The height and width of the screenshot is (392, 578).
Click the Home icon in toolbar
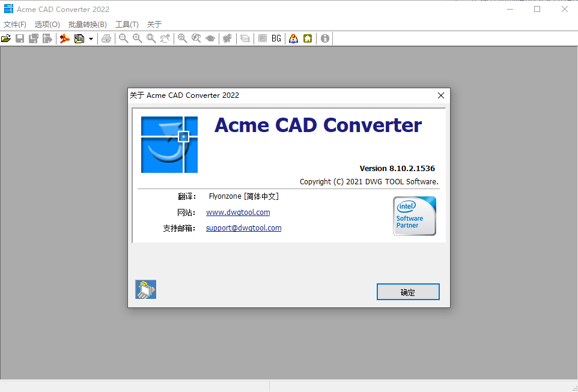click(308, 38)
